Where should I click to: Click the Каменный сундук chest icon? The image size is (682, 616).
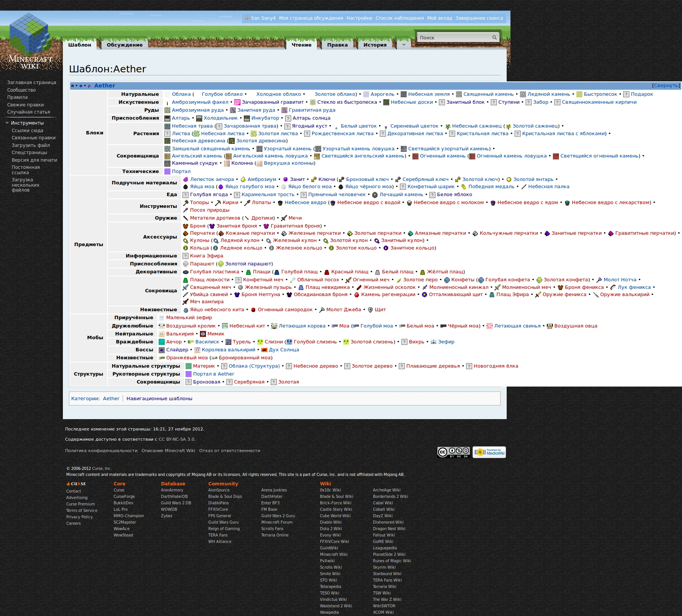(167, 163)
